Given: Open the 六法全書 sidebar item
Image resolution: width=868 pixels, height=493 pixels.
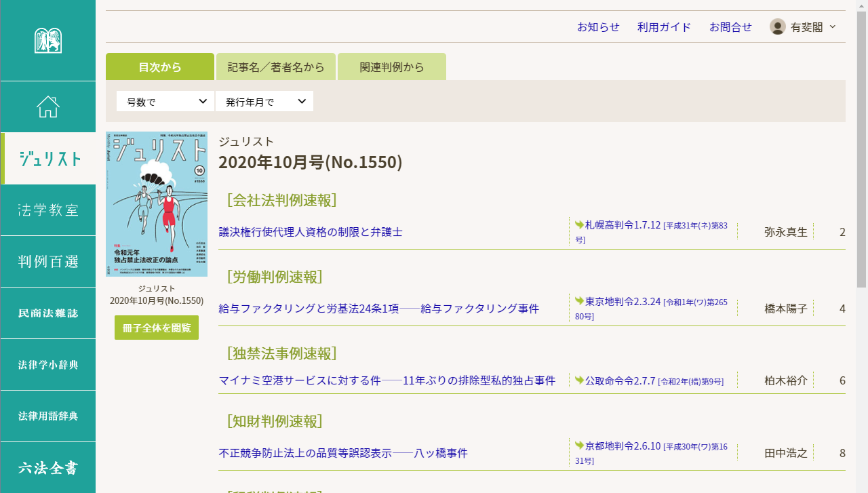Looking at the screenshot, I should point(48,468).
